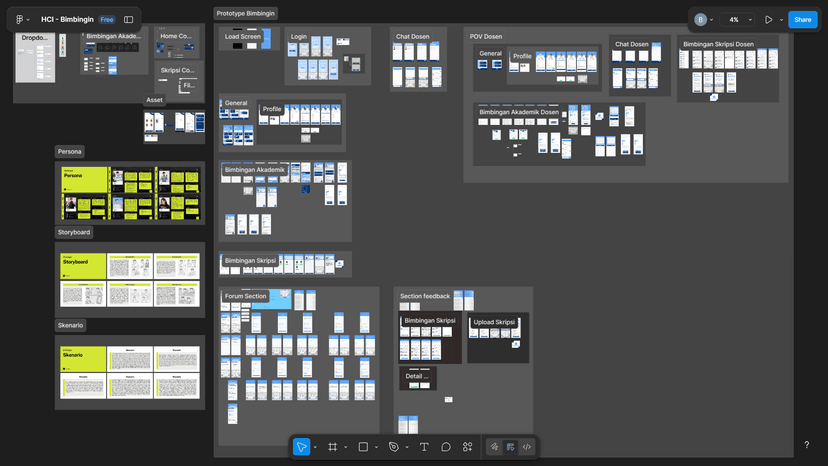The width and height of the screenshot is (828, 466).
Task: Select the Prototype Bimbingin section label
Action: pos(246,13)
